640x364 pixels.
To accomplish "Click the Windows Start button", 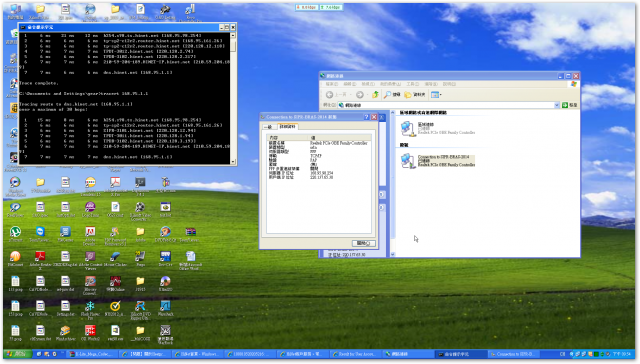I will tap(17, 354).
